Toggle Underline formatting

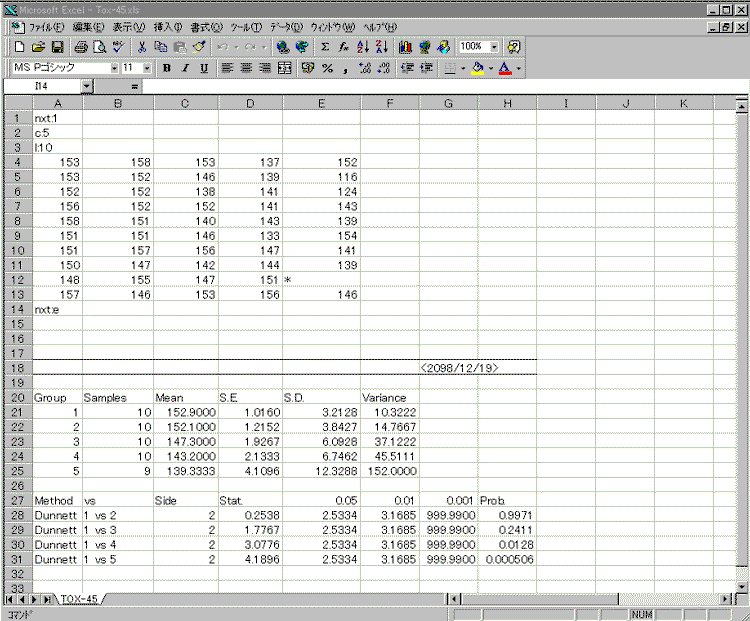pyautogui.click(x=204, y=68)
